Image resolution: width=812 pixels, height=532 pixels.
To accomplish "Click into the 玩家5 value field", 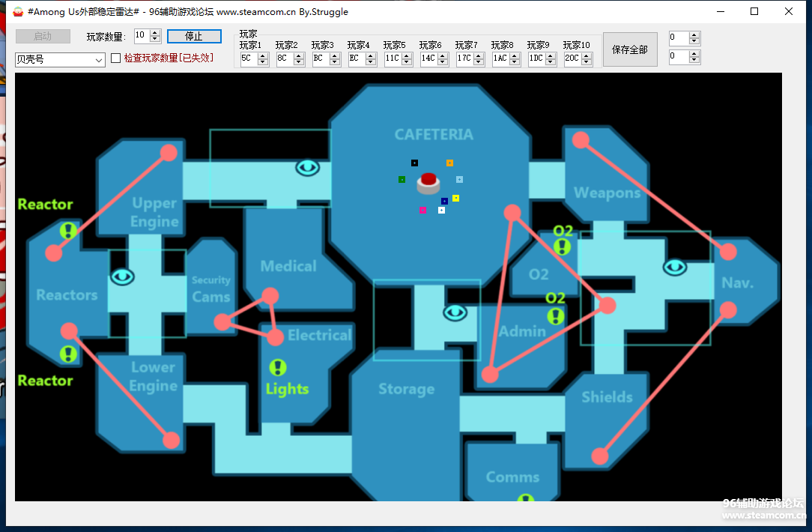I will [x=393, y=58].
